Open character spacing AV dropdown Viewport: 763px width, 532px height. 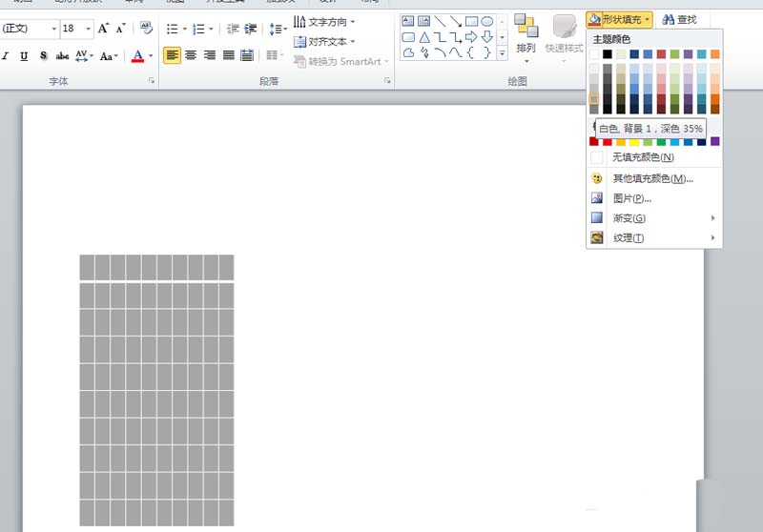click(x=84, y=56)
